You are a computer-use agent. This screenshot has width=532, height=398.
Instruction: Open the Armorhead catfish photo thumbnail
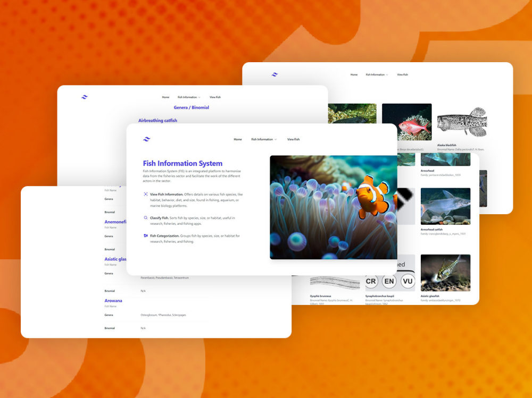445,206
